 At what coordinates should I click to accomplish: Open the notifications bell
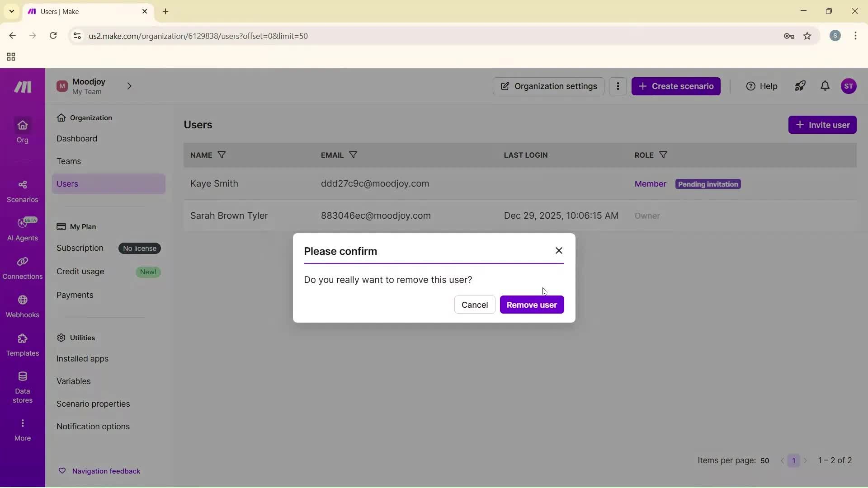pyautogui.click(x=825, y=86)
